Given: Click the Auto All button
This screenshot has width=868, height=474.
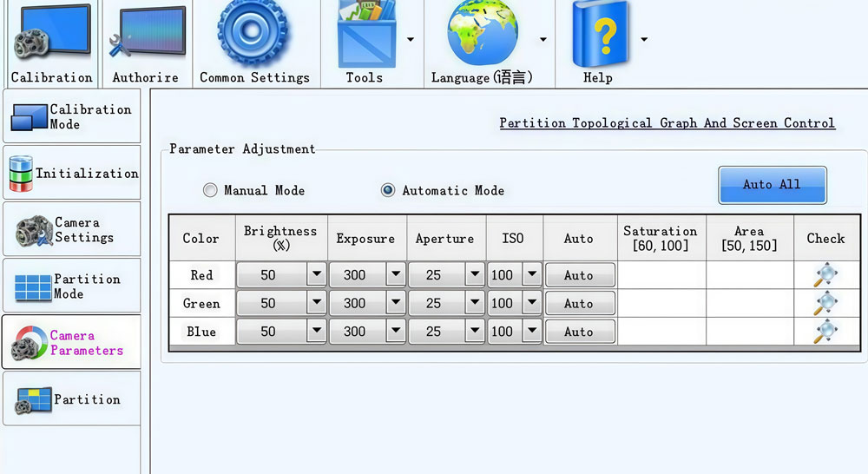Looking at the screenshot, I should click(x=773, y=185).
